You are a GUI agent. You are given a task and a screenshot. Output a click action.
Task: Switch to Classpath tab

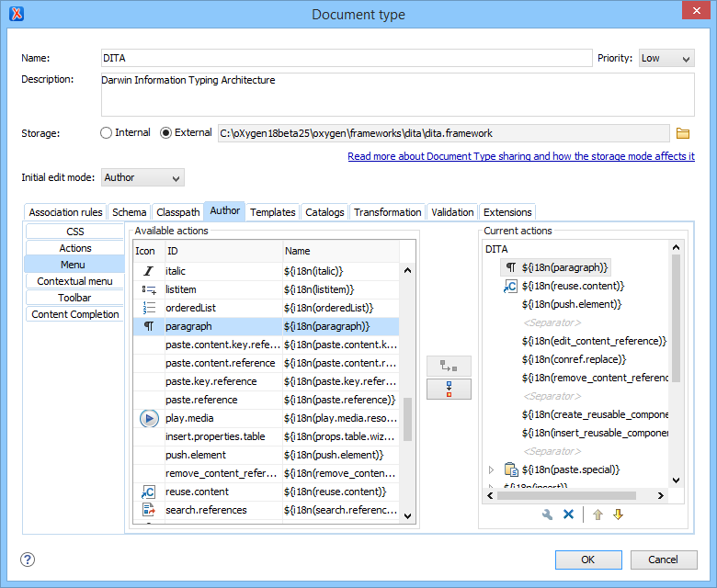coord(178,212)
